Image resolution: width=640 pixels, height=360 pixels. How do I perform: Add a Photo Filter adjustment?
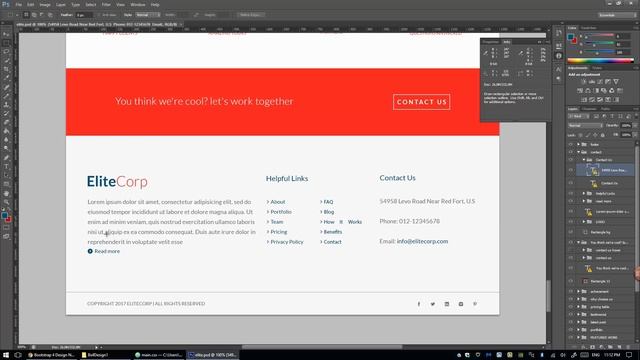pos(604,91)
